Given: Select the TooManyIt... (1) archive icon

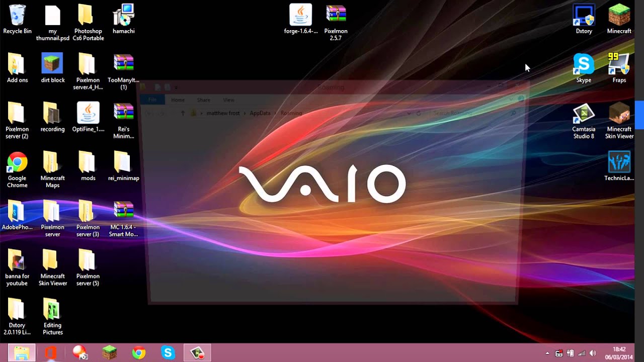Looking at the screenshot, I should pyautogui.click(x=123, y=72).
